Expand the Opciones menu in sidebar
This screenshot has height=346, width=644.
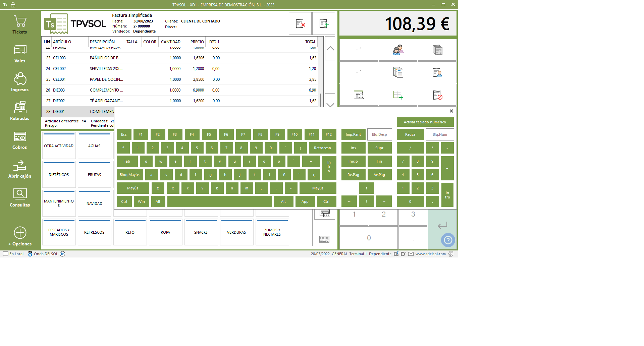click(20, 236)
